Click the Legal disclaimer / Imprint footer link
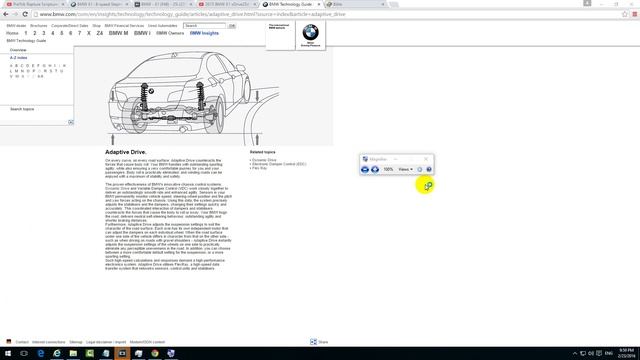This screenshot has width=640, height=360. coord(106,342)
